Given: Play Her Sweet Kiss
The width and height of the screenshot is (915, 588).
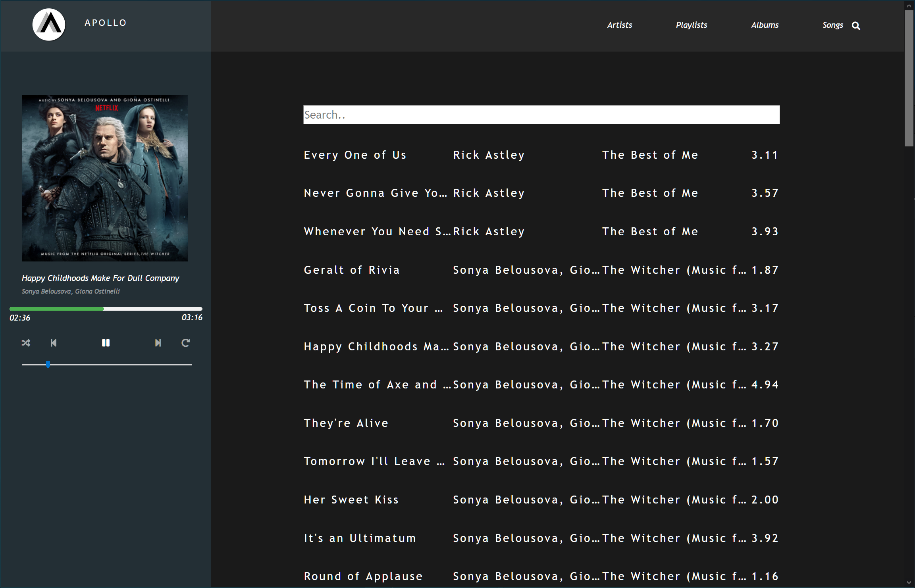Looking at the screenshot, I should click(351, 500).
